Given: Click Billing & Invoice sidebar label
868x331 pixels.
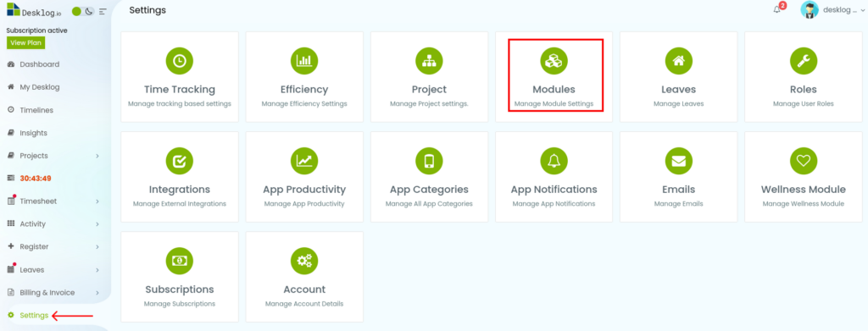Looking at the screenshot, I should pyautogui.click(x=47, y=292).
